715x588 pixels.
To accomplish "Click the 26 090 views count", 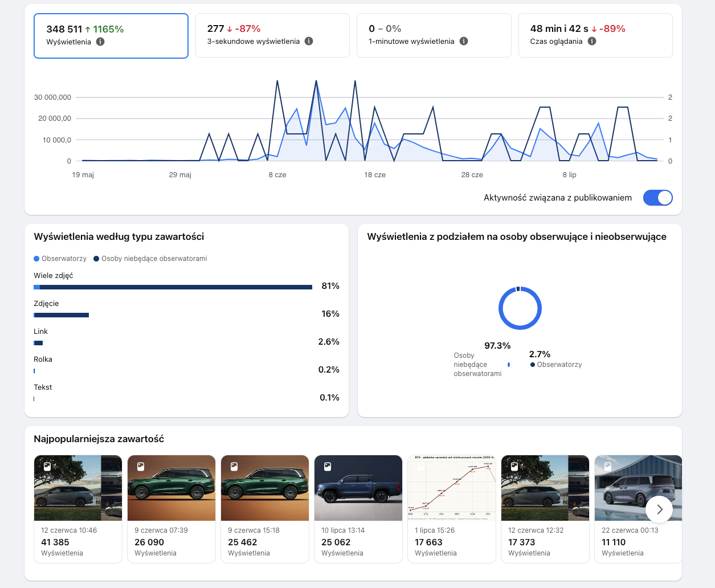I will (149, 542).
